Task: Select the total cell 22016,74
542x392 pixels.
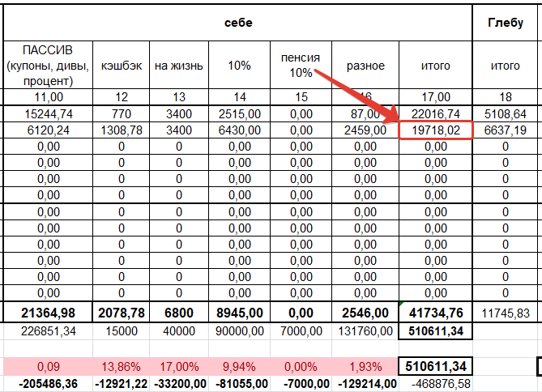Action: [436, 113]
